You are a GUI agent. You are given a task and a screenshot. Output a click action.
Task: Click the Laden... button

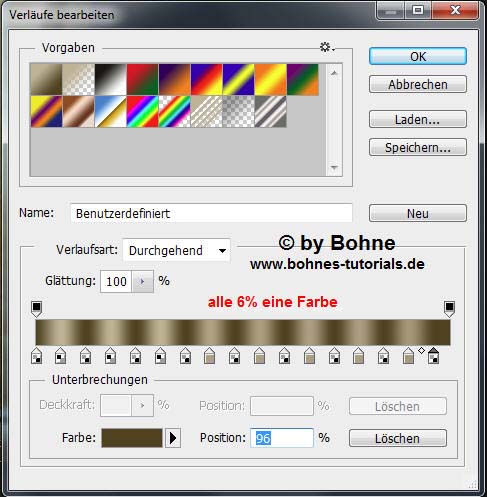point(418,119)
